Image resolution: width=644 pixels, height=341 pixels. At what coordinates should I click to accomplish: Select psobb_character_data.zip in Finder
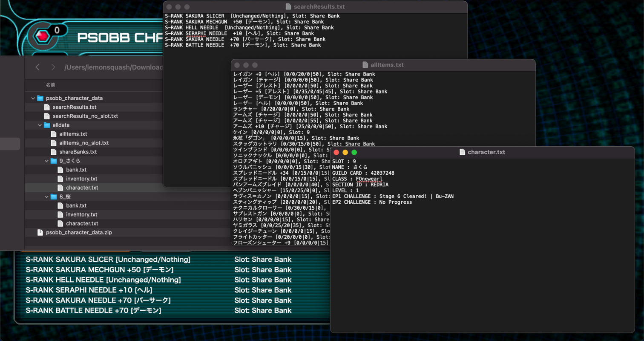(x=79, y=233)
